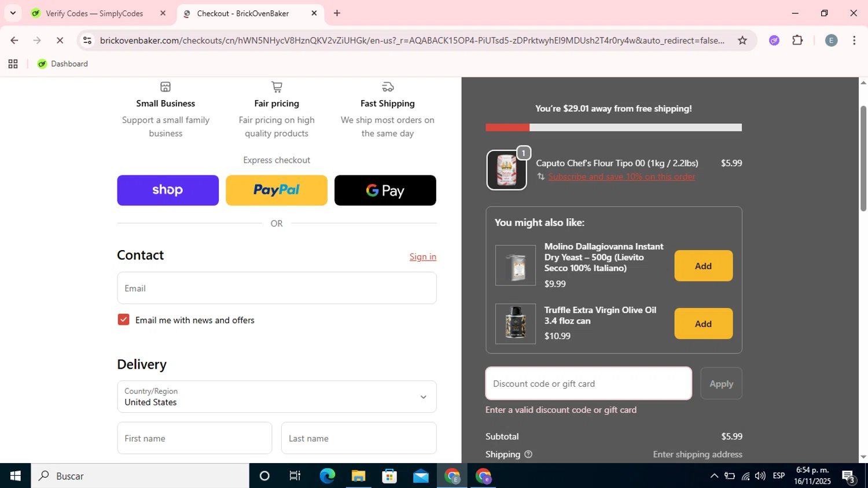Open the Chrome profile avatar E

click(831, 40)
